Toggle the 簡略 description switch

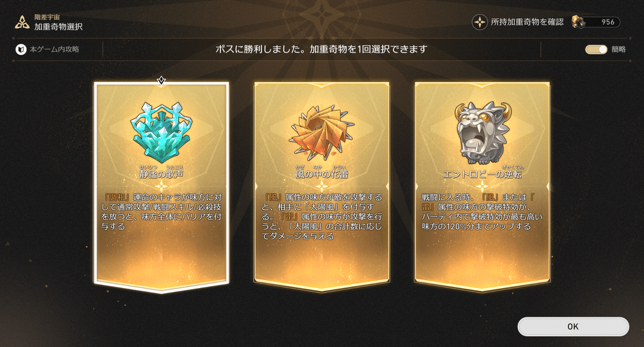tap(596, 49)
